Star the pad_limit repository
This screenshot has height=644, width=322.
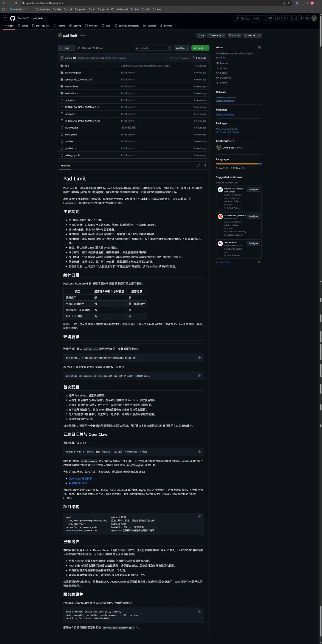click(250, 35)
